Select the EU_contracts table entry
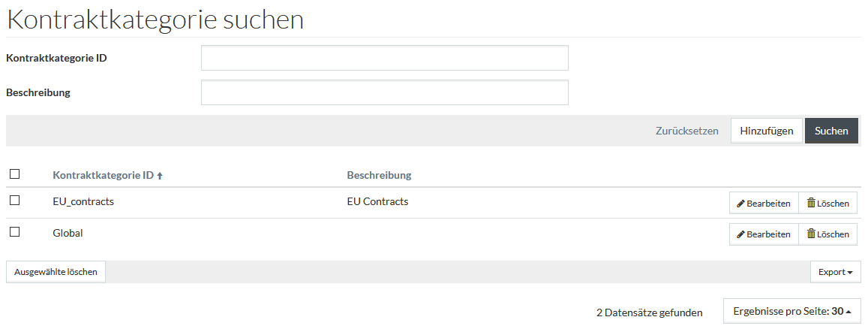The height and width of the screenshot is (326, 868). [83, 202]
